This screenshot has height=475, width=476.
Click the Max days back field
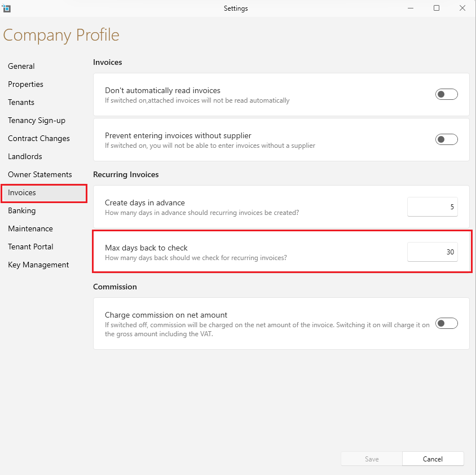432,252
